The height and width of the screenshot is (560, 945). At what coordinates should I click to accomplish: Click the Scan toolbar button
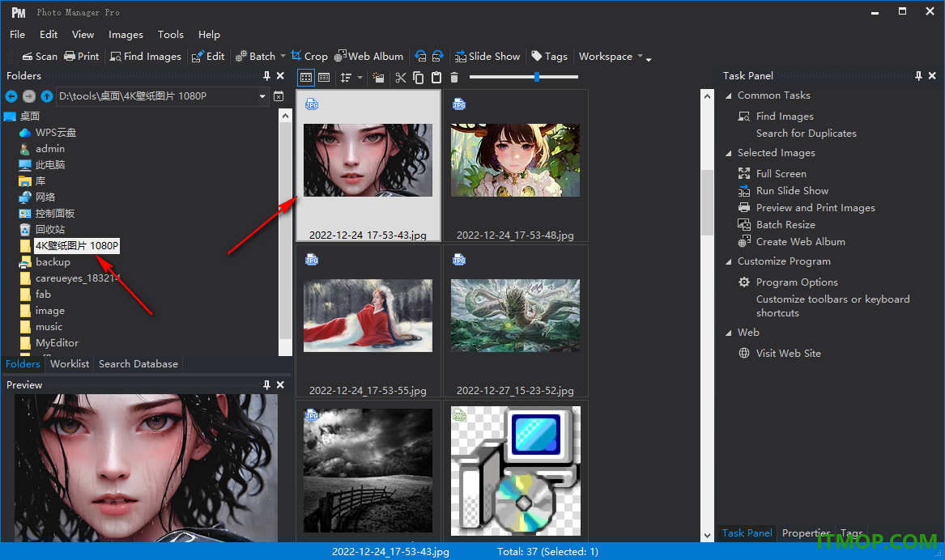[x=40, y=56]
